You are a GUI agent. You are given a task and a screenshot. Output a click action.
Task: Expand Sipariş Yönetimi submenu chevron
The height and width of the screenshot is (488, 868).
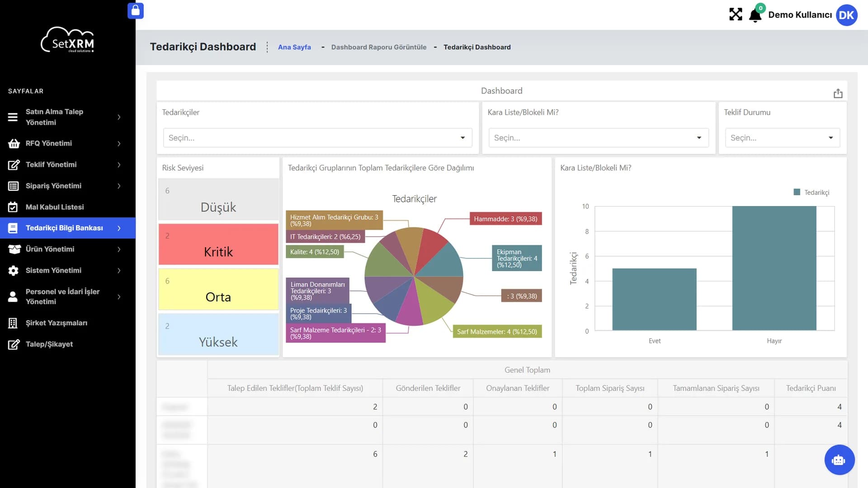pyautogui.click(x=119, y=186)
